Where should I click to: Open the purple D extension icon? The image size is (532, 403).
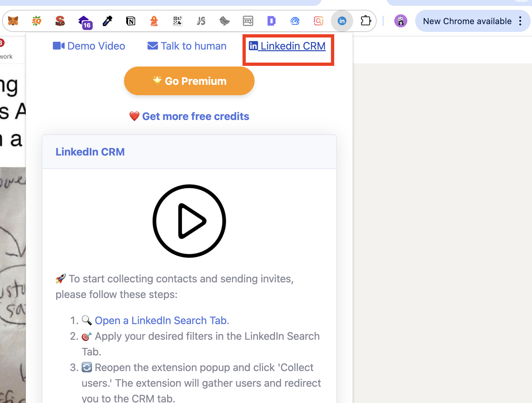coord(272,21)
